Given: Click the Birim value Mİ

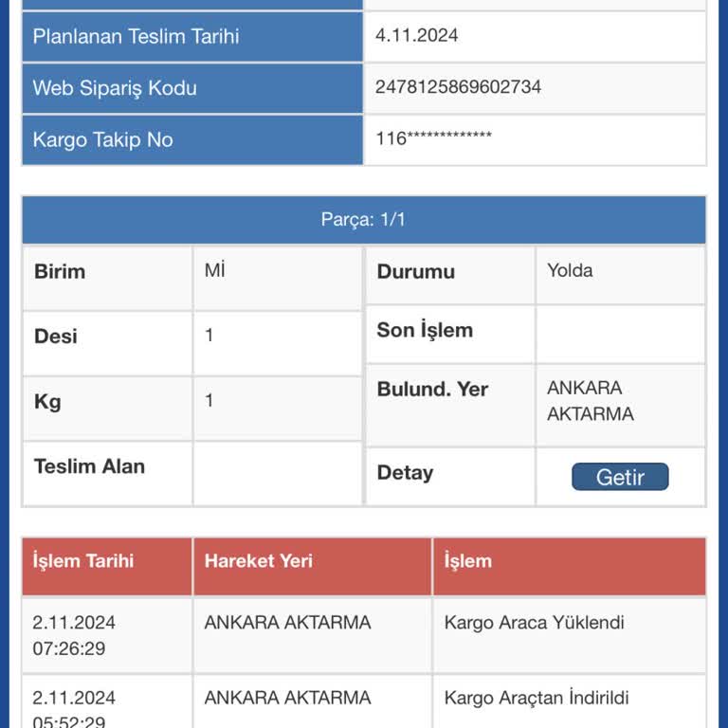Looking at the screenshot, I should (x=214, y=270).
